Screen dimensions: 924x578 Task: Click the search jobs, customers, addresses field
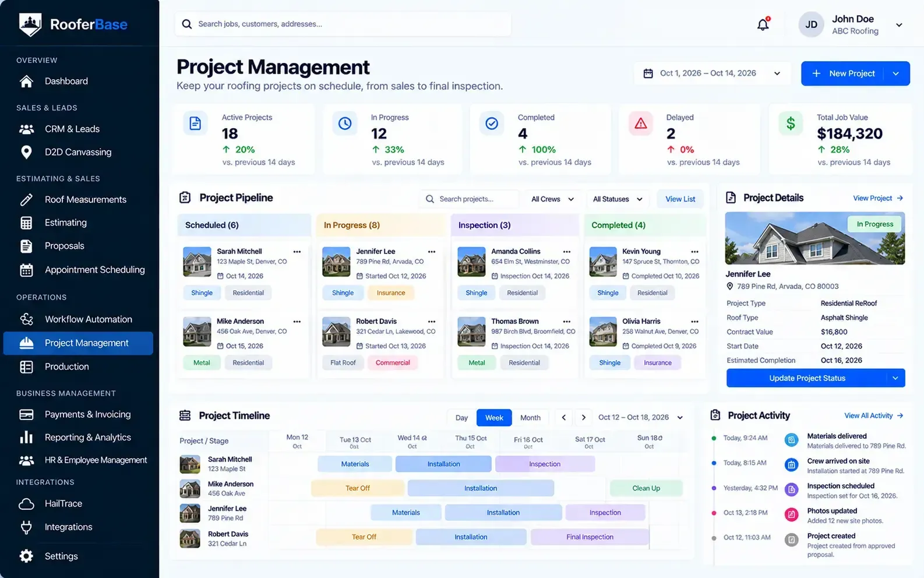pos(343,24)
